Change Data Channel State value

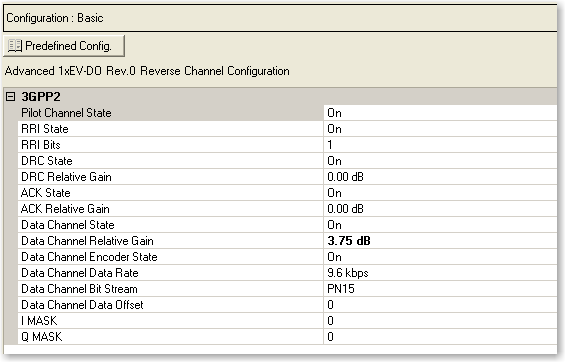(x=440, y=225)
